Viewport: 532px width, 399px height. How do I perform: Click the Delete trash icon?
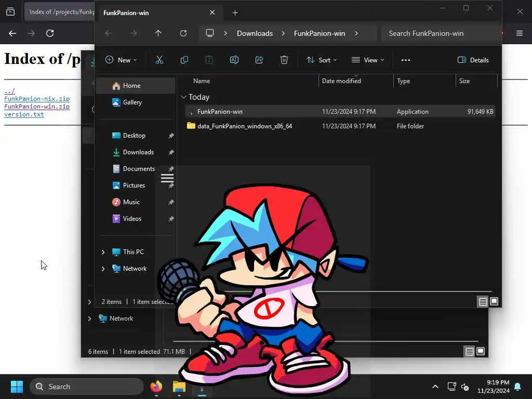point(284,60)
